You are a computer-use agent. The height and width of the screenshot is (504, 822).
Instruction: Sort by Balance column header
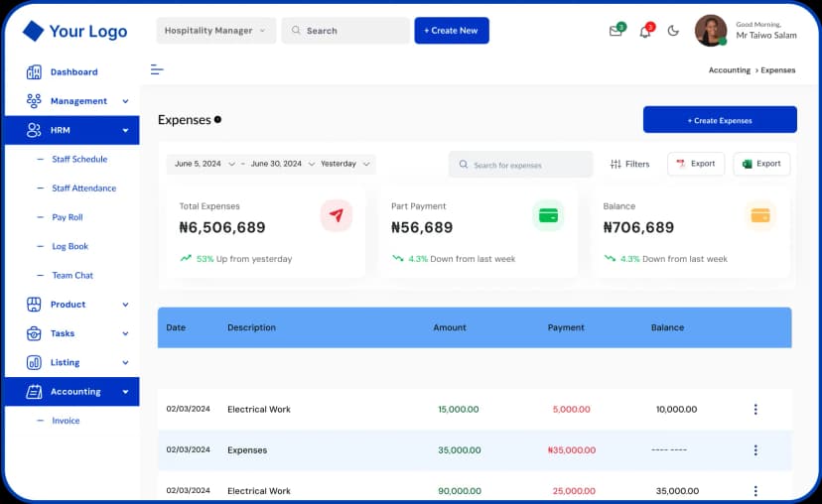(x=667, y=327)
